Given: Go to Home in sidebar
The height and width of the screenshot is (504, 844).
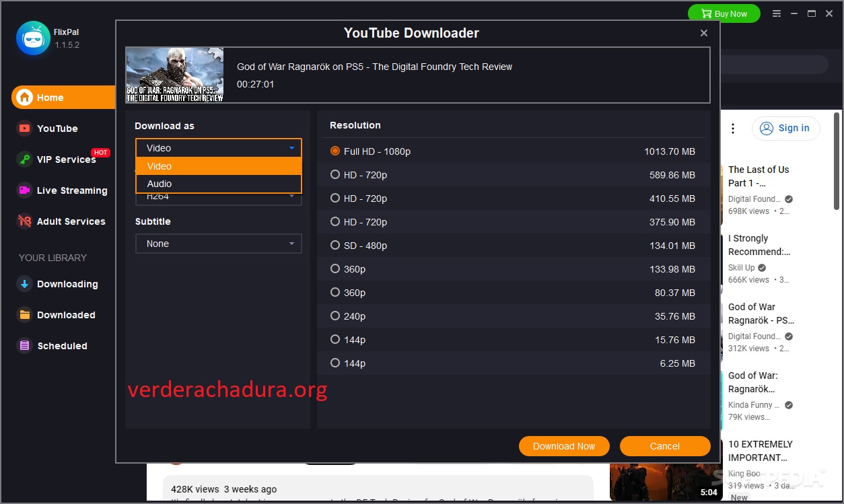Looking at the screenshot, I should [50, 98].
